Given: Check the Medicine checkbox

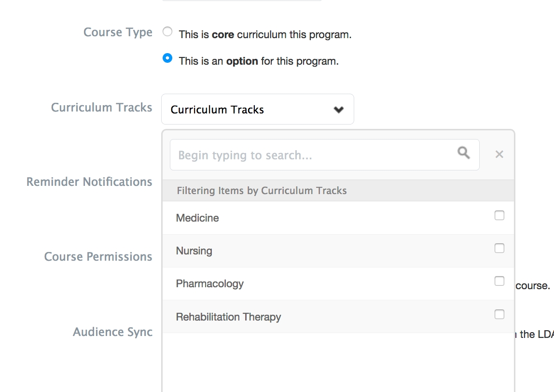Looking at the screenshot, I should [x=499, y=215].
